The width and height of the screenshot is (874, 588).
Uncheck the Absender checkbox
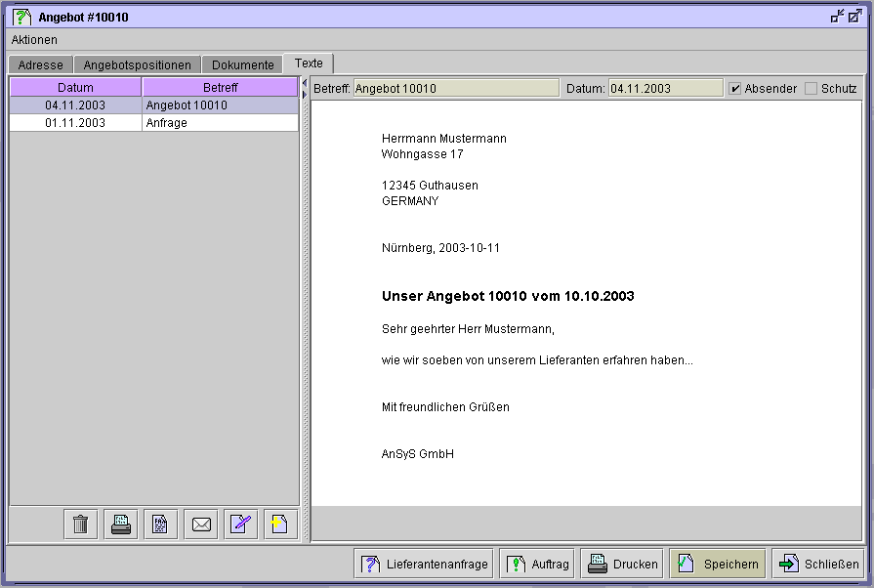(734, 89)
